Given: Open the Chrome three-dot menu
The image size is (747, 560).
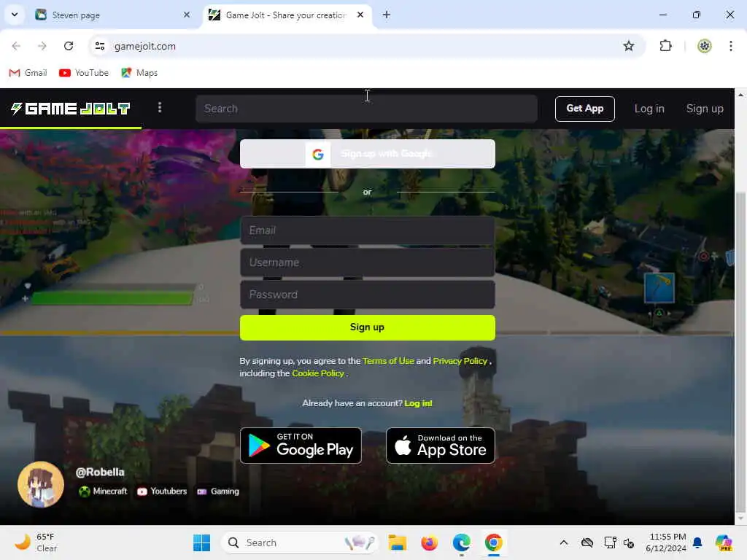Looking at the screenshot, I should [x=731, y=46].
